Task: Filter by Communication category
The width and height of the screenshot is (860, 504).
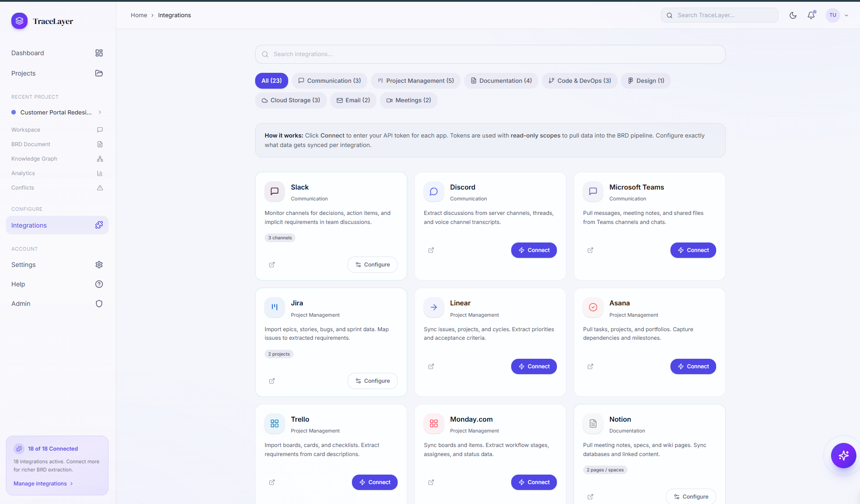Action: 329,81
